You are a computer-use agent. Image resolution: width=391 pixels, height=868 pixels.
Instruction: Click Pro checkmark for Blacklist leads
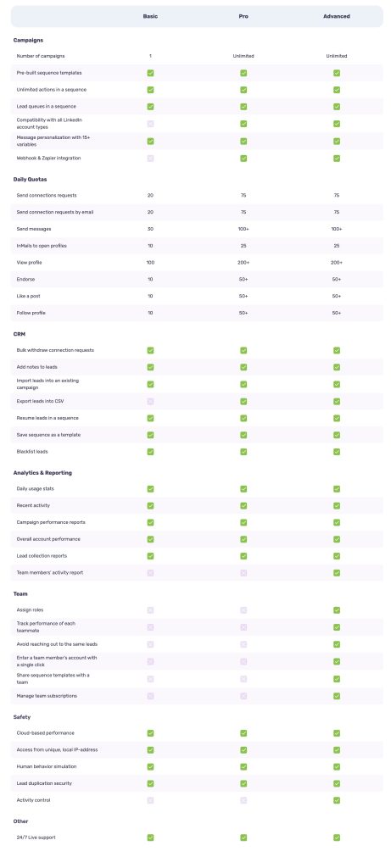[x=243, y=452]
